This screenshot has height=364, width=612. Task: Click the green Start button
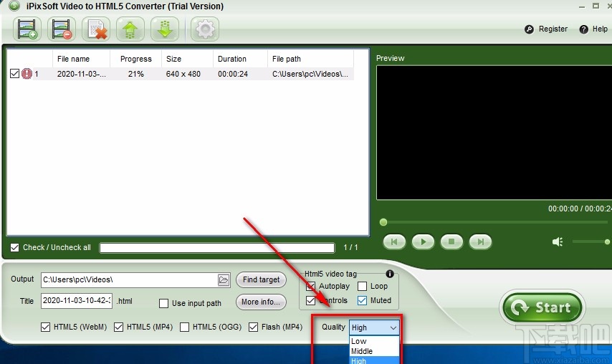(542, 307)
